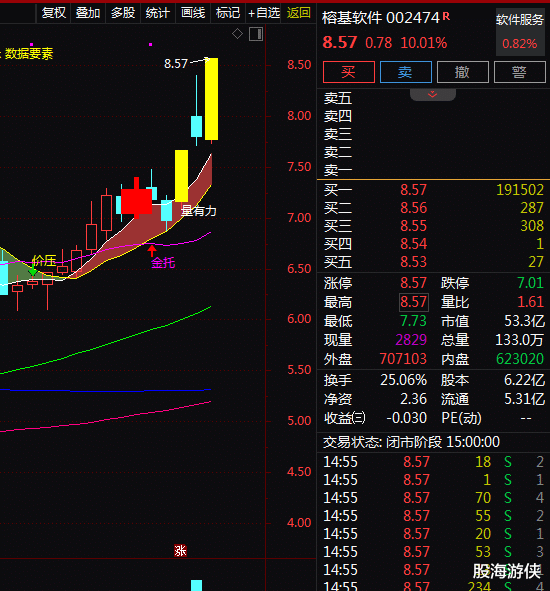Toggle the side panel layout icon
Image resolution: width=550 pixels, height=591 pixels.
pos(256,34)
